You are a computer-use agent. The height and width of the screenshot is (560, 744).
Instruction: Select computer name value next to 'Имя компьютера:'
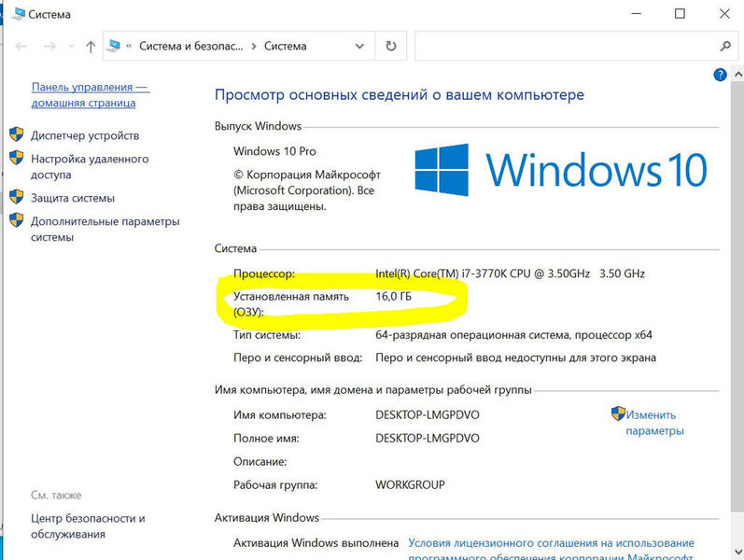427,414
